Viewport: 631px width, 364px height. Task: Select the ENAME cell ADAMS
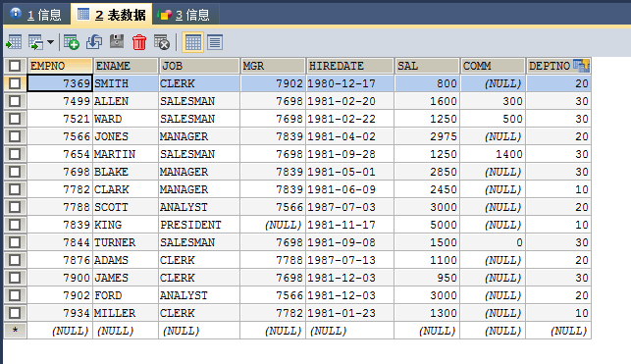[x=126, y=260]
